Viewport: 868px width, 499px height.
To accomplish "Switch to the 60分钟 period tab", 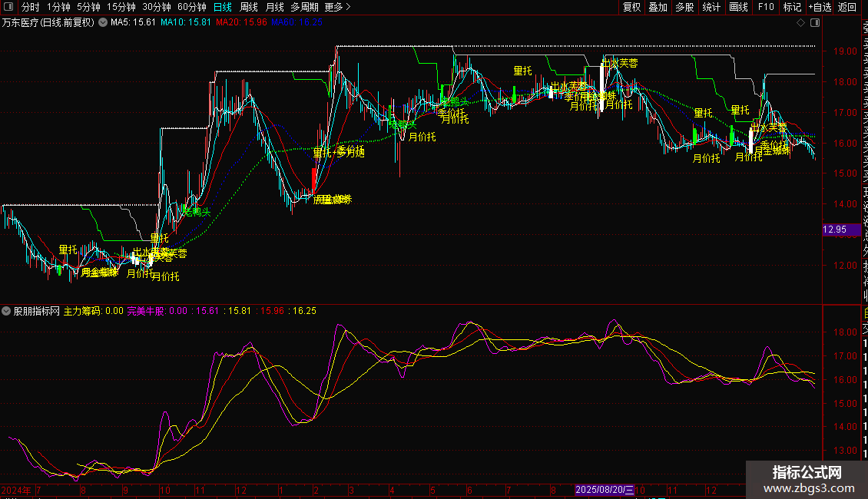I will point(192,7).
